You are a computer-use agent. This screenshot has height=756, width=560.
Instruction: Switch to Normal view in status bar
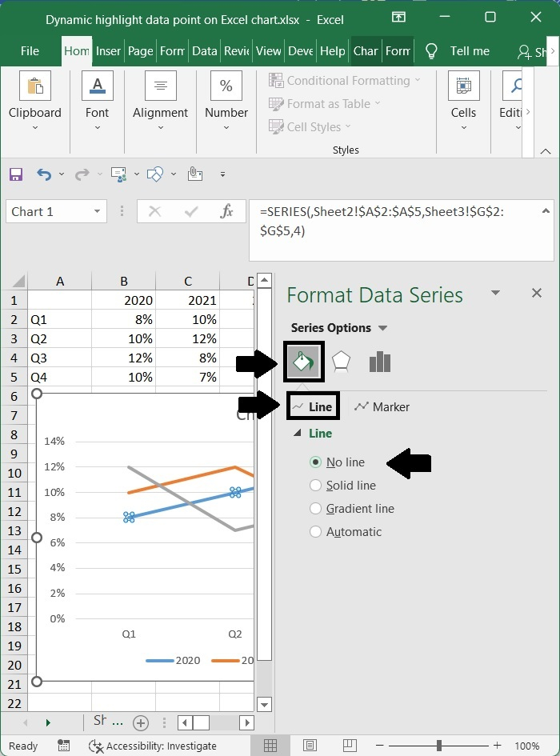[270, 746]
